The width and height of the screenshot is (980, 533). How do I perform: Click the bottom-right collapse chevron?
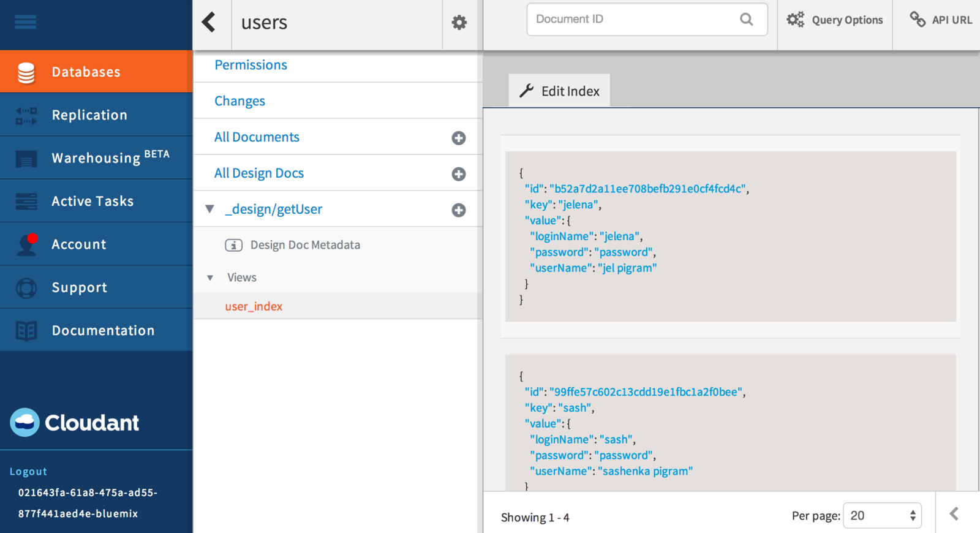point(954,514)
